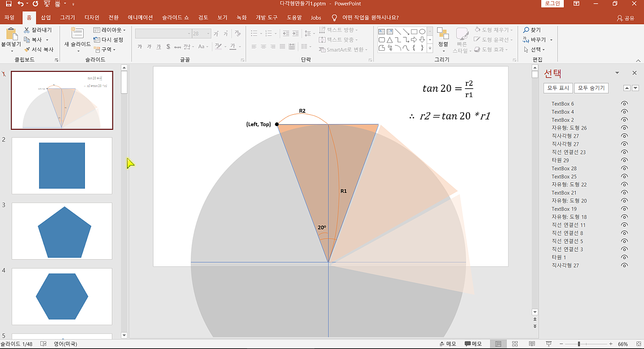Click the zoom slider handle
The image size is (644, 349).
tap(579, 344)
